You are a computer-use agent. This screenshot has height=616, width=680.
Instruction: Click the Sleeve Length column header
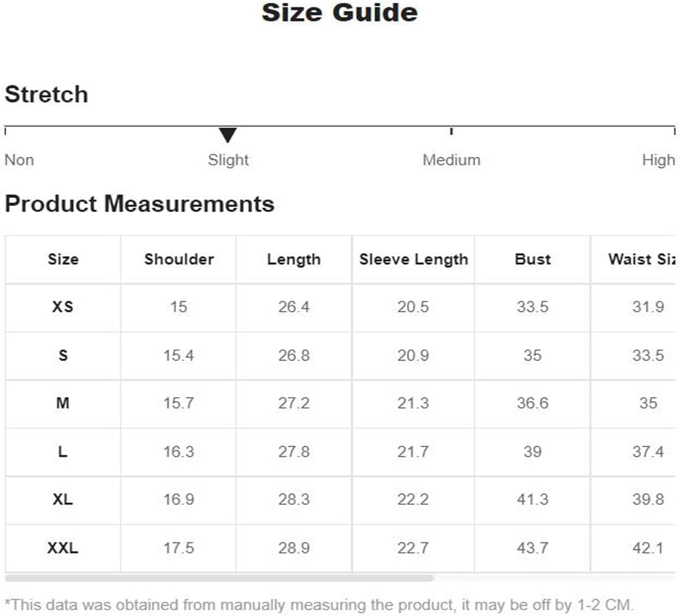pos(413,259)
